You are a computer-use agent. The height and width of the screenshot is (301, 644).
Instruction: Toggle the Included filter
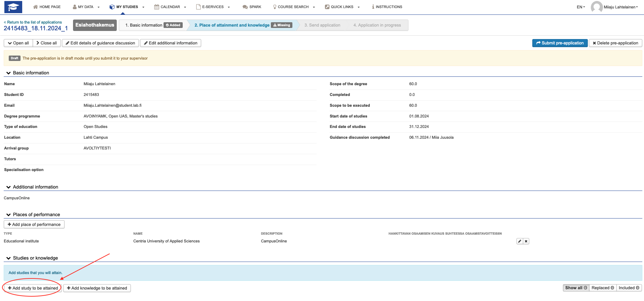pos(629,288)
